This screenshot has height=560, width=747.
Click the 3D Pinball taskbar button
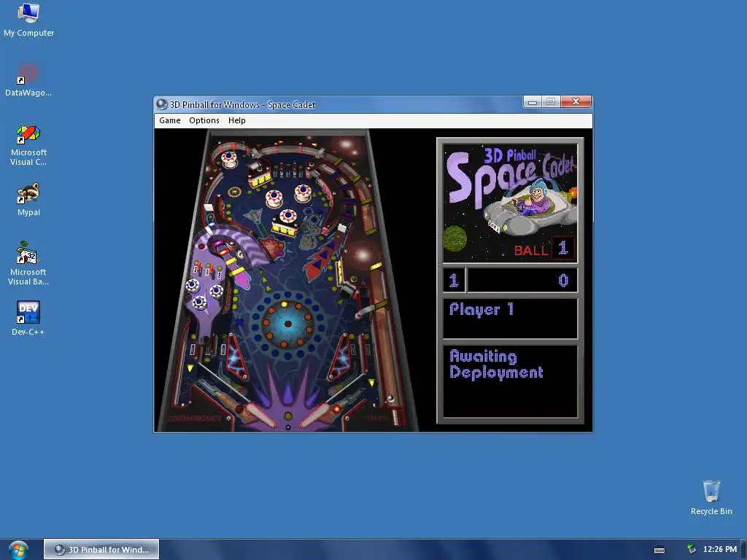pyautogui.click(x=101, y=550)
